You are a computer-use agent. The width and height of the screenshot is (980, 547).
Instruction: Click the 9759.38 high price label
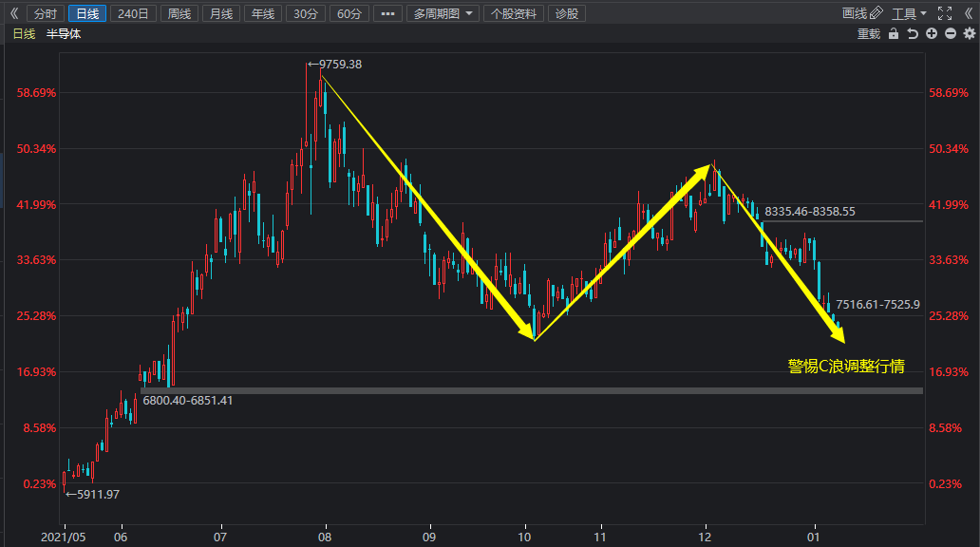pos(340,65)
